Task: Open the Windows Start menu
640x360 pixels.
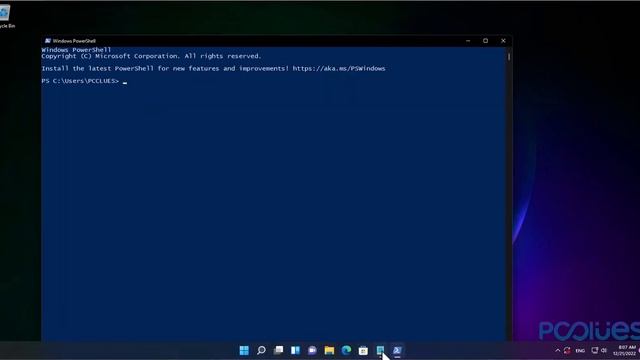Action: pyautogui.click(x=244, y=350)
